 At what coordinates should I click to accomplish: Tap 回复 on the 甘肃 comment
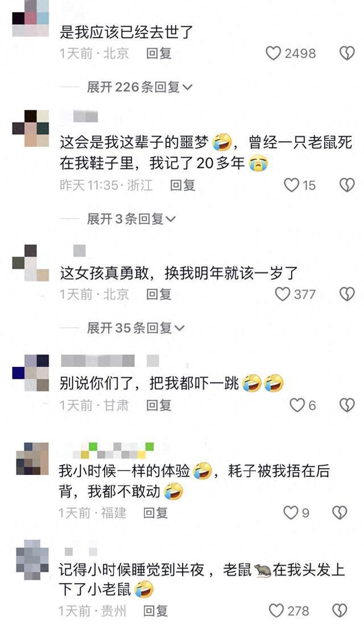coord(159,406)
